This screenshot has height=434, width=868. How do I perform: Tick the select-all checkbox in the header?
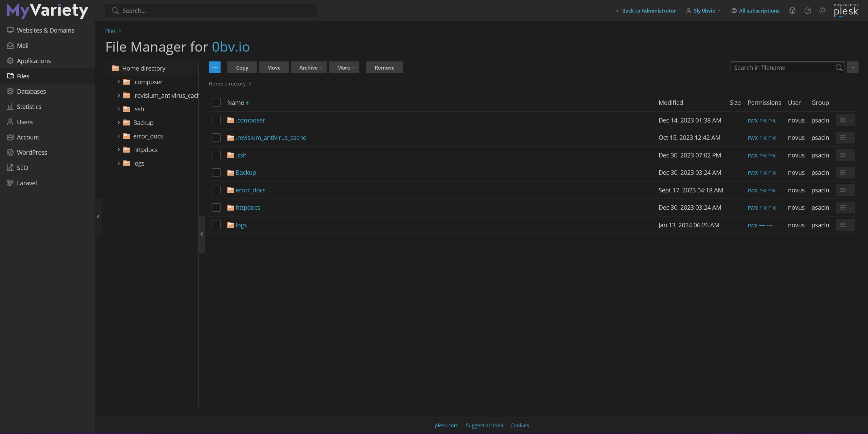216,102
